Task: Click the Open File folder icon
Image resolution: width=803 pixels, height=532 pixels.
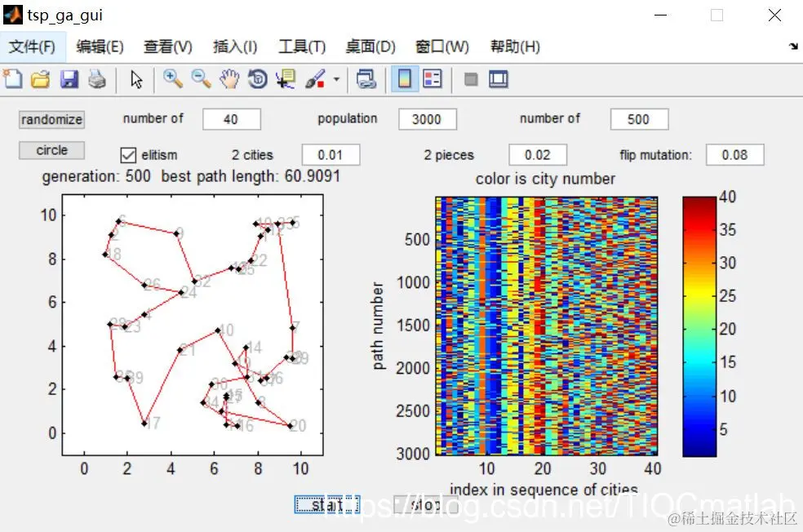Action: pyautogui.click(x=41, y=79)
